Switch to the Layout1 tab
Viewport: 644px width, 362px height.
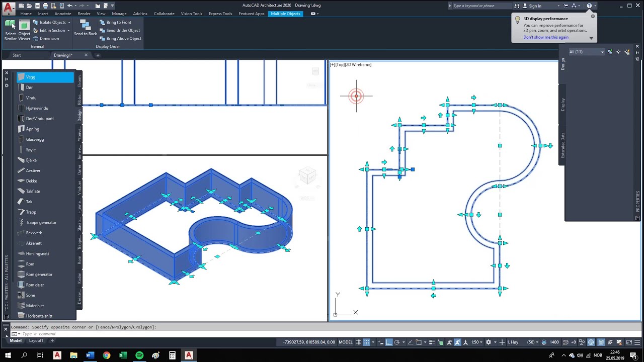click(36, 340)
